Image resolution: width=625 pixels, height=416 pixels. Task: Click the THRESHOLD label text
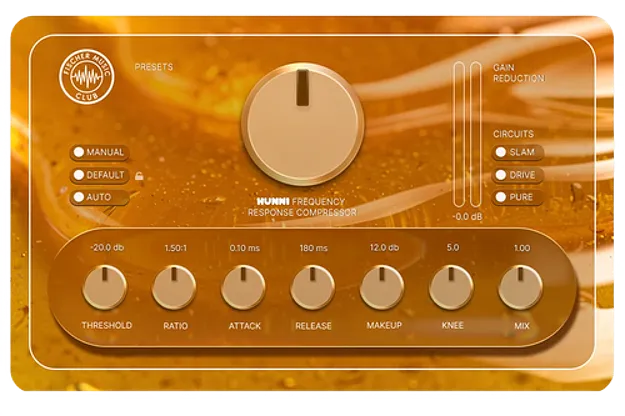107,325
